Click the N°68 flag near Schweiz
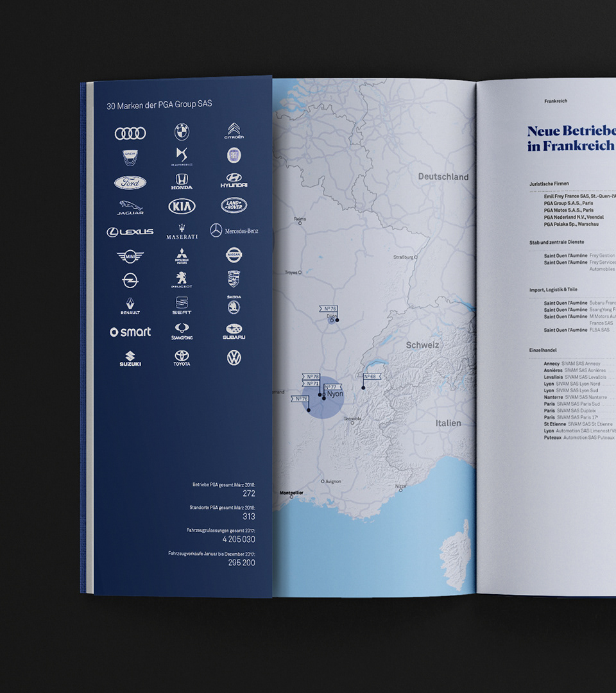The image size is (616, 693). (372, 377)
